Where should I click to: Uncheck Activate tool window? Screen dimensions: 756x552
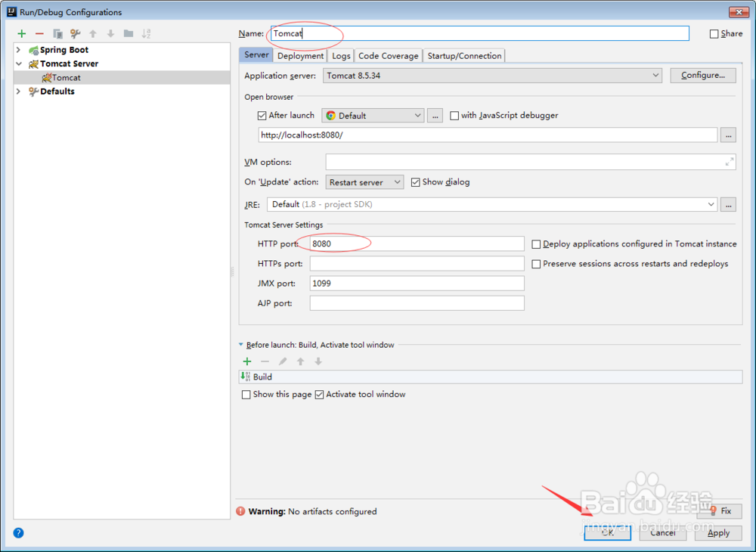pyautogui.click(x=319, y=395)
